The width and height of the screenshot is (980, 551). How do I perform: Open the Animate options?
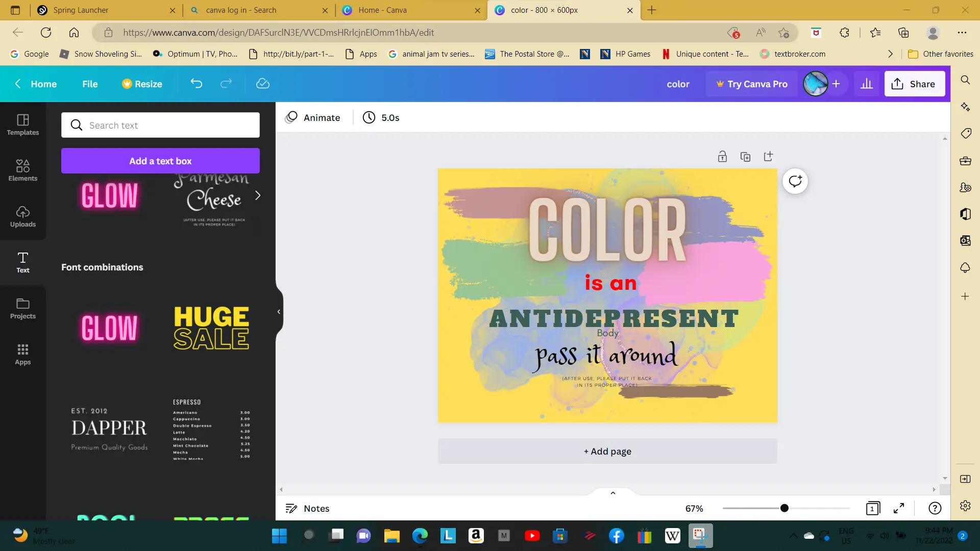(x=312, y=117)
